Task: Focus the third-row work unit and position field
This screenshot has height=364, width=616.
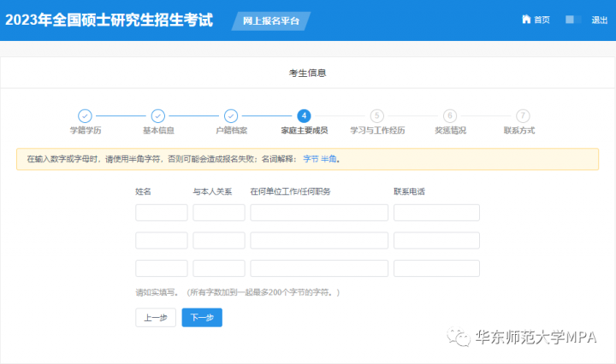Action: click(x=319, y=268)
